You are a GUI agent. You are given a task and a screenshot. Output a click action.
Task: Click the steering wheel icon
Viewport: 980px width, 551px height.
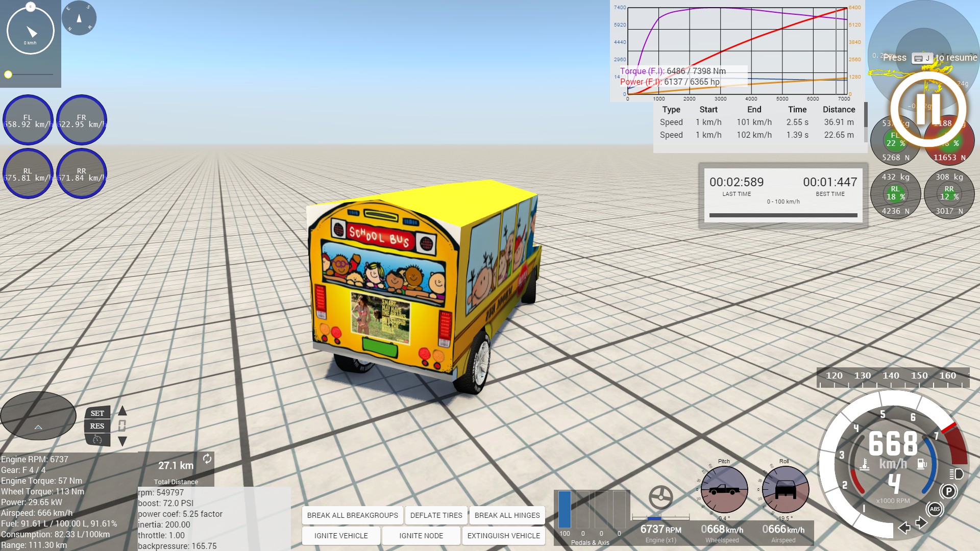coord(660,497)
